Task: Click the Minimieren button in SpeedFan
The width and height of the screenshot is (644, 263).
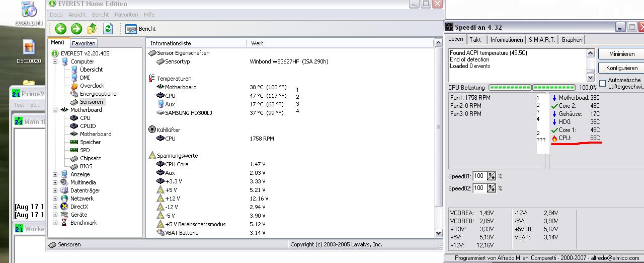Action: pos(622,54)
